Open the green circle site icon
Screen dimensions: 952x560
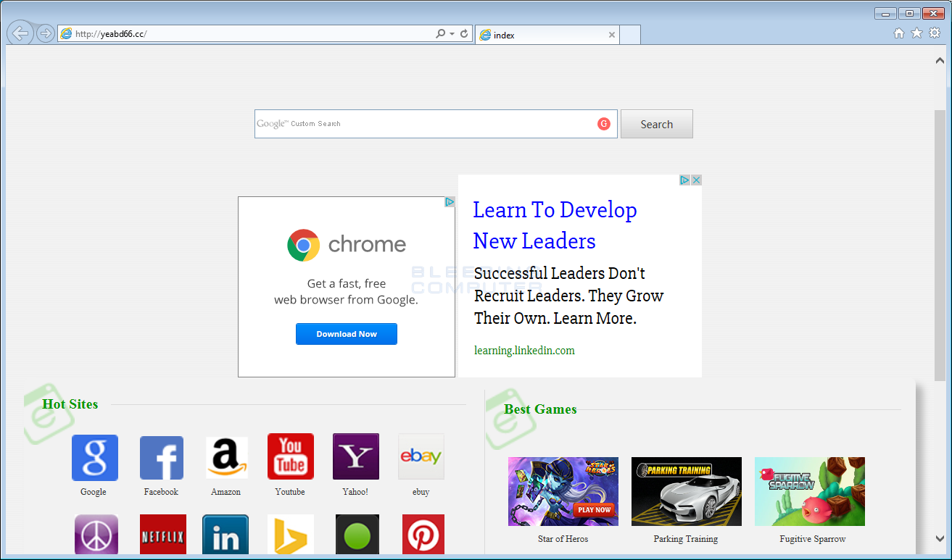(x=357, y=535)
